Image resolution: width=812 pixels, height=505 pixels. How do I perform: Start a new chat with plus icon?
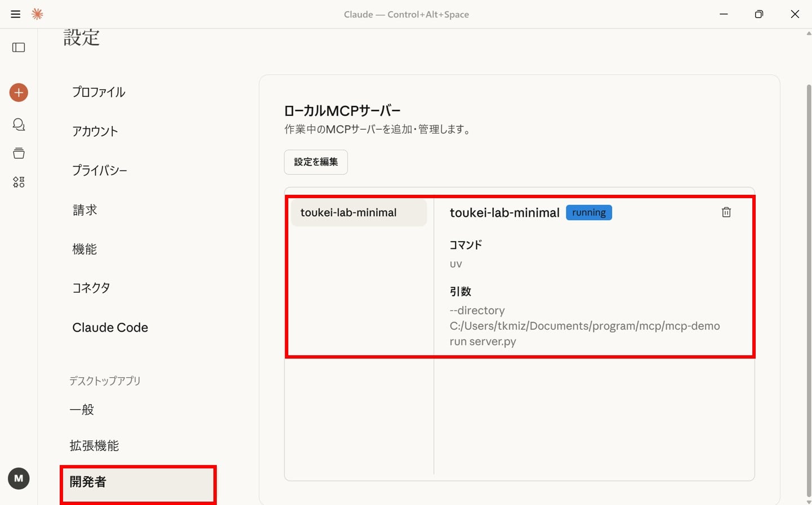[19, 92]
